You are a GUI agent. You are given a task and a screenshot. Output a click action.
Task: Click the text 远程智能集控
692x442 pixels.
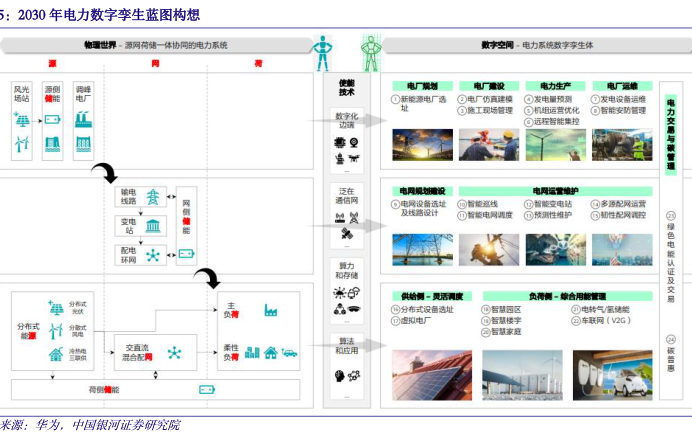557,121
